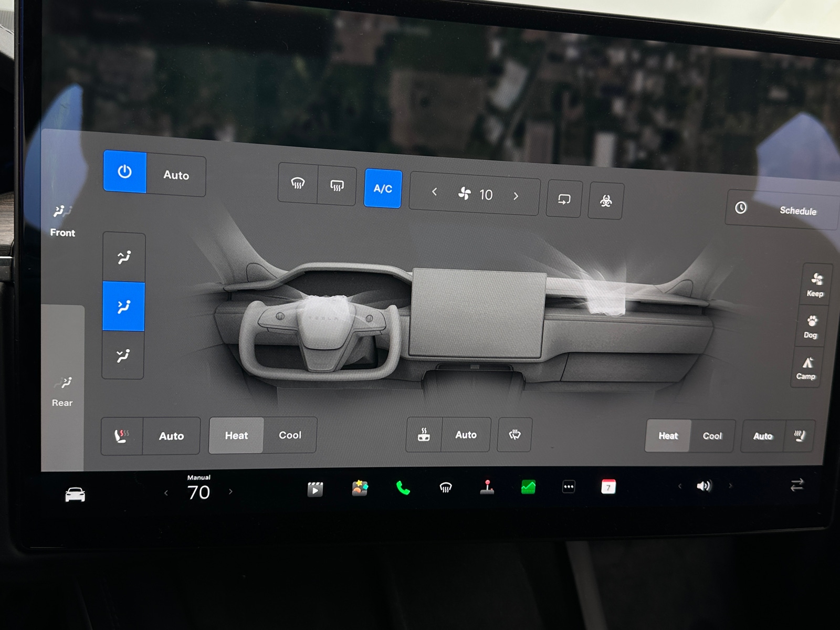
Task: Select the Front climate tab
Action: click(62, 220)
